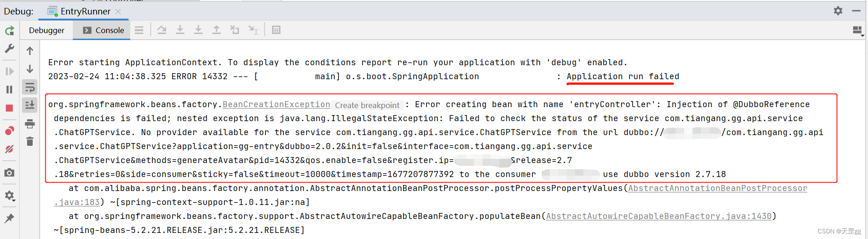868x239 pixels.
Task: Open the BeanCreationException link
Action: (x=276, y=104)
